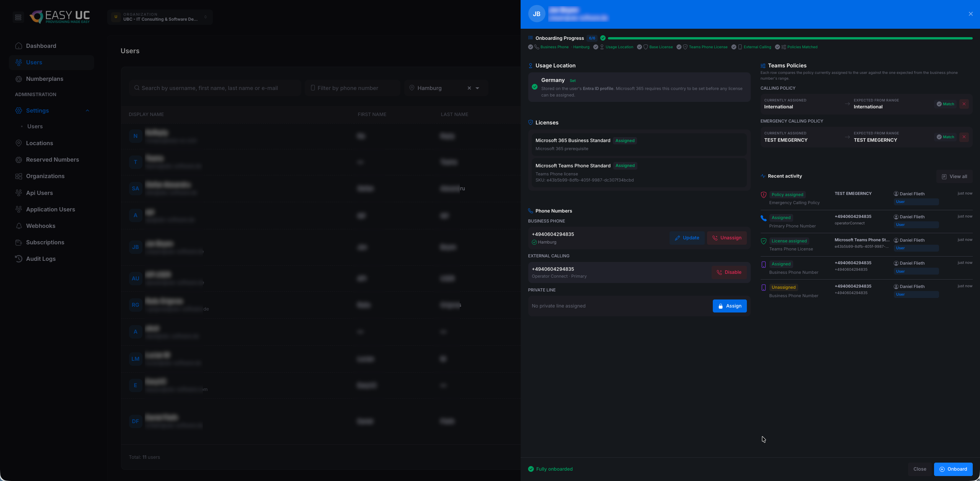Click View all recent activity
This screenshot has height=481, width=980.
tap(954, 177)
